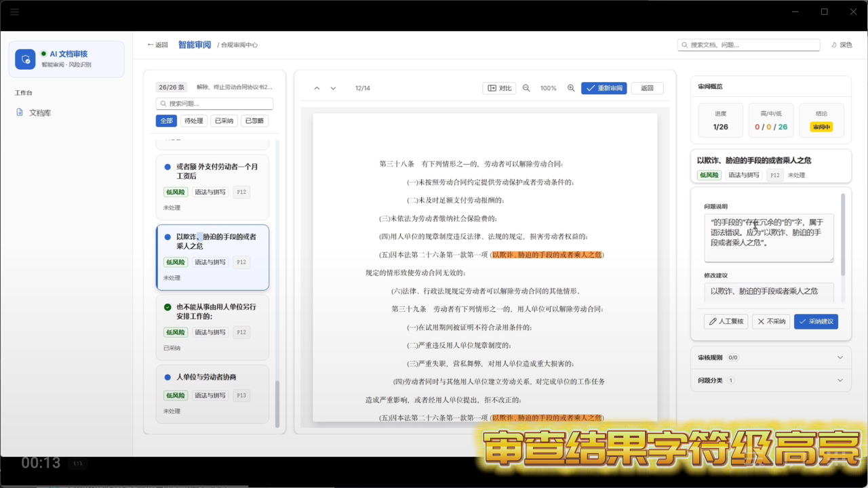The height and width of the screenshot is (488, 868).
Task: Click 语法与拼写 tag in issue detail header
Action: (x=744, y=175)
